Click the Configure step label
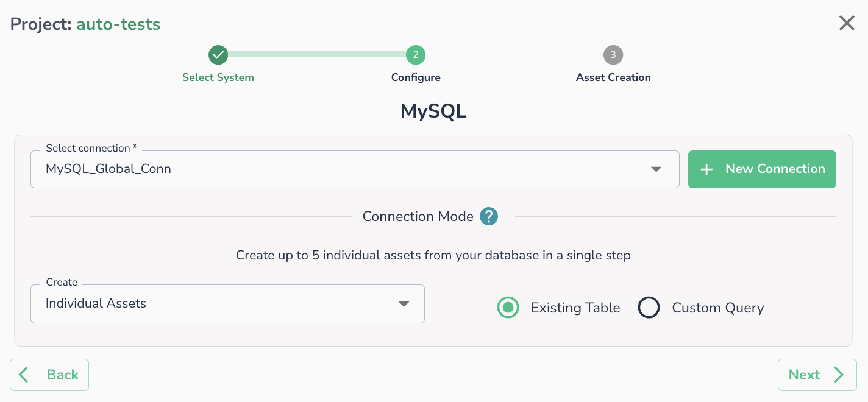Image resolution: width=868 pixels, height=402 pixels. 416,77
